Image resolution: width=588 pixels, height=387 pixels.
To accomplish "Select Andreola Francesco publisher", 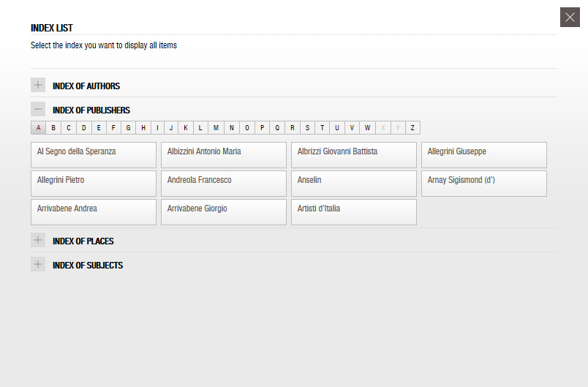I will pyautogui.click(x=224, y=184).
